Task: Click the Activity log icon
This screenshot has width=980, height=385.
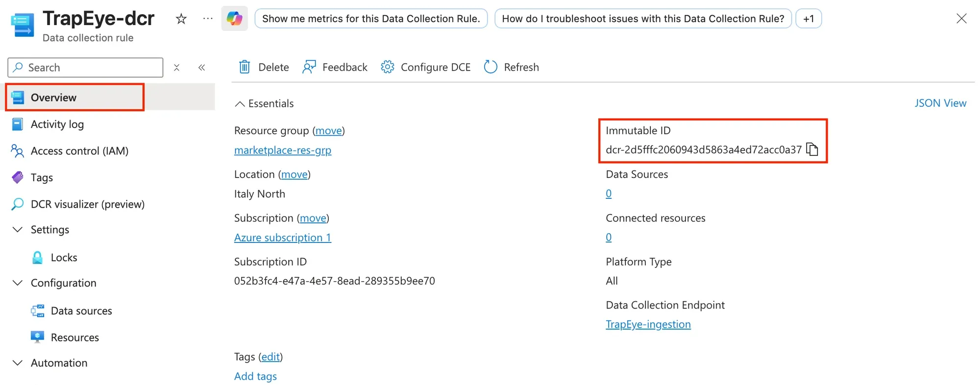Action: point(17,124)
